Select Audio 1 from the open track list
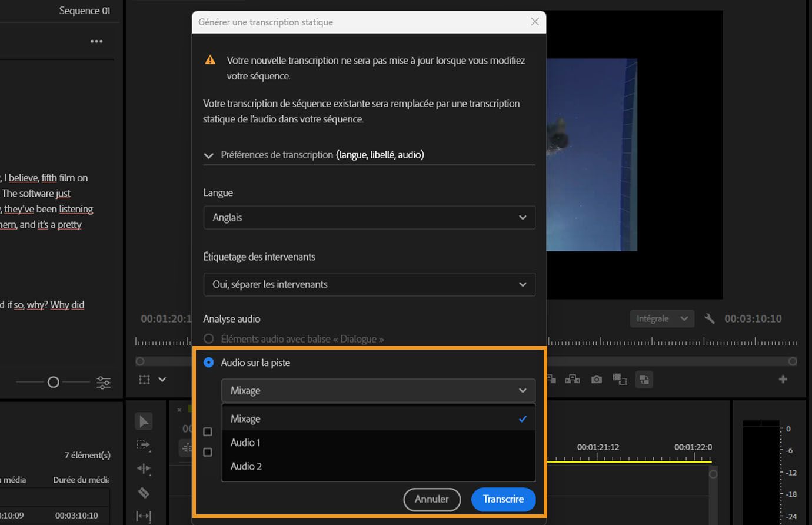Viewport: 812px width, 525px height. (245, 442)
